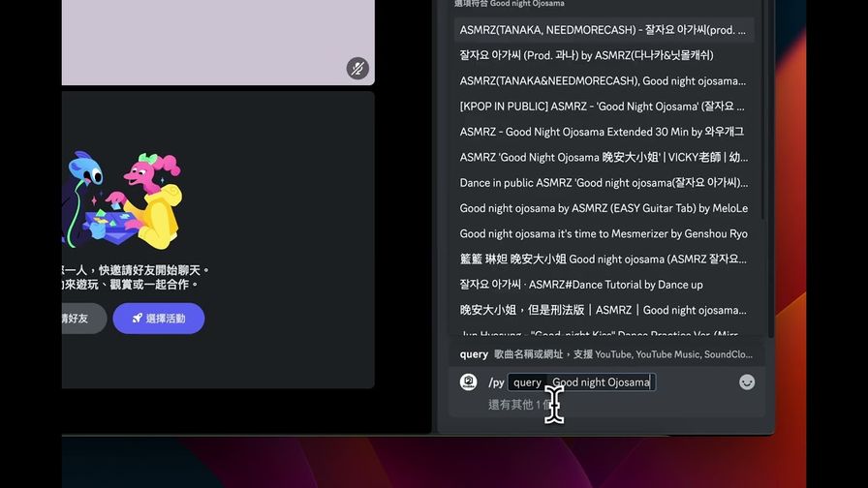Screen dimensions: 868x488
Task: Pick '[KPOP IN PUBLIC] ASMRZ - Good Night Ojosama'
Action: 604,107
